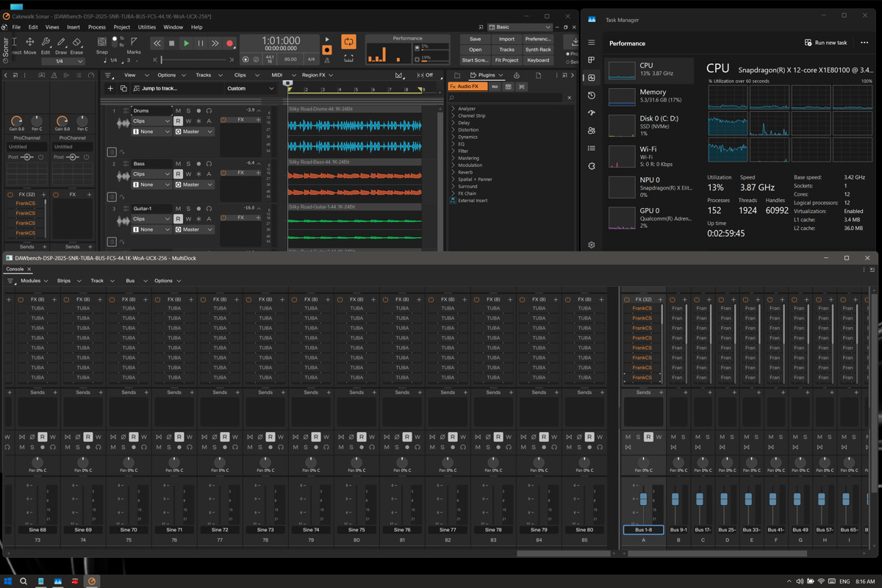The image size is (882, 588).
Task: Mute the Drums track
Action: pos(179,111)
